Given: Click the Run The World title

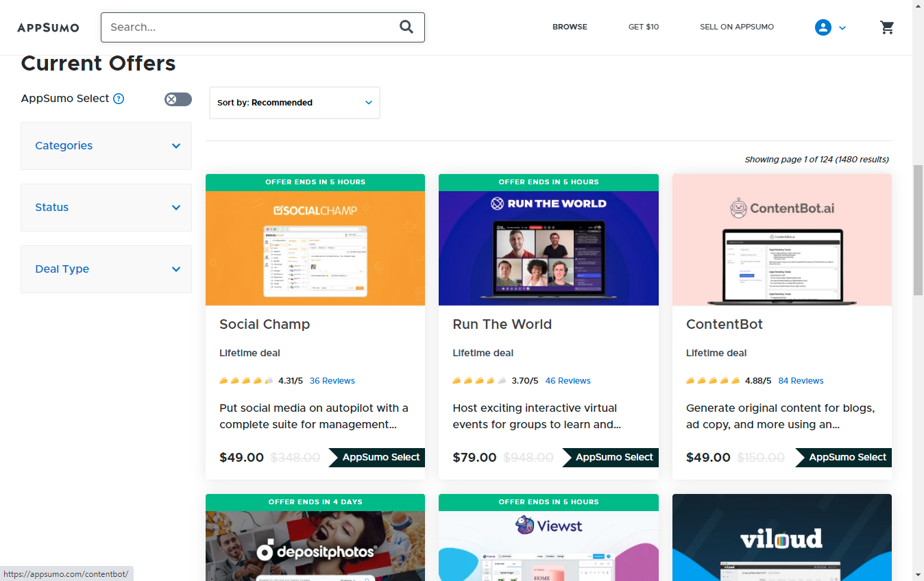Looking at the screenshot, I should click(502, 325).
